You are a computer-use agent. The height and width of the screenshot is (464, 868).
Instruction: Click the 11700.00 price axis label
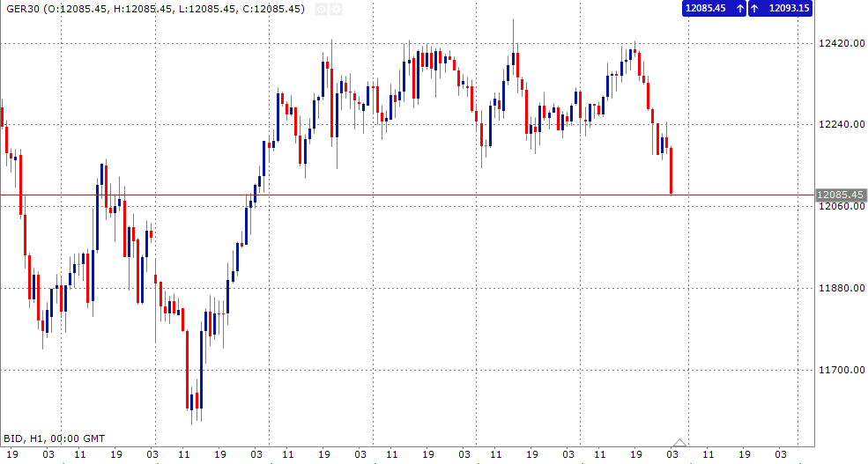[842, 370]
